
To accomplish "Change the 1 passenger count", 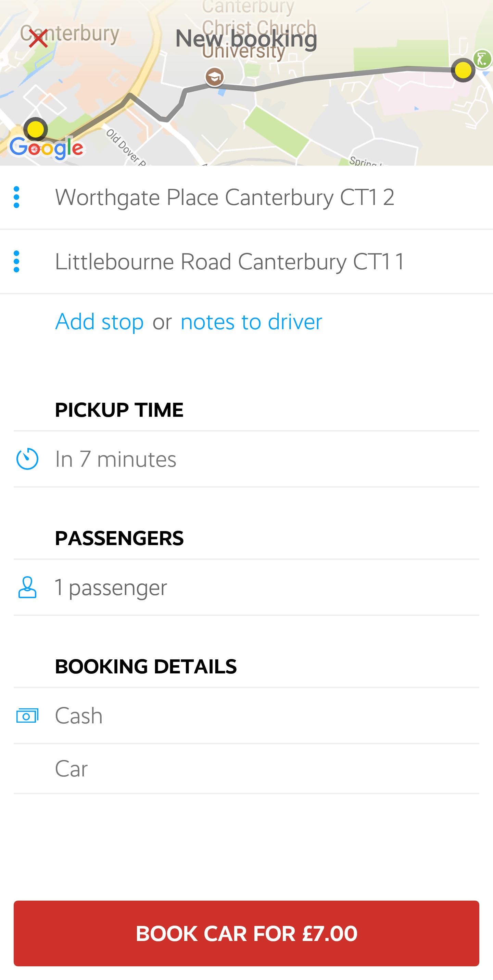I will coord(247,587).
